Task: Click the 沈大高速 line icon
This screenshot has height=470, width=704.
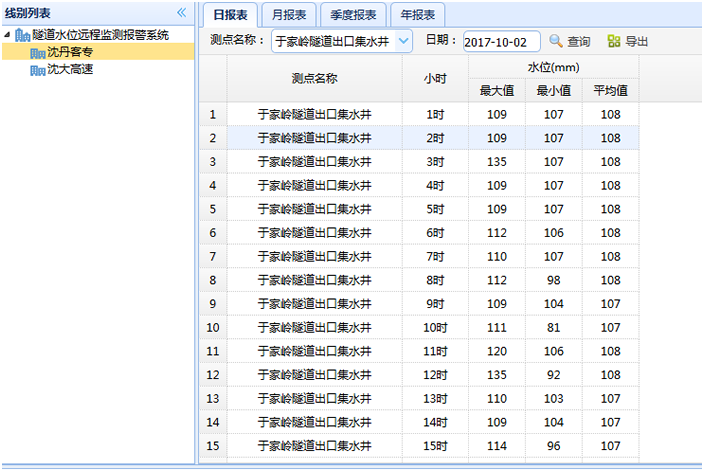Action: (38, 69)
